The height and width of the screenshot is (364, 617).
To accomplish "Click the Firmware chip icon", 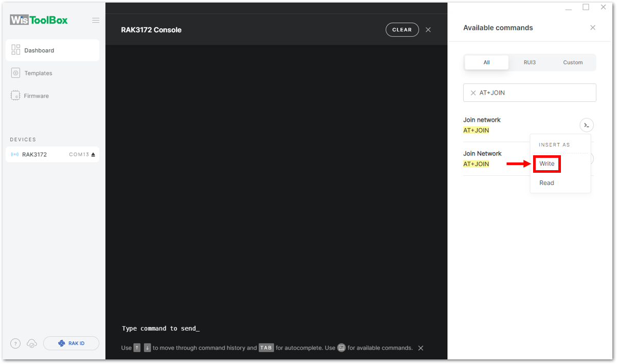I will [15, 96].
